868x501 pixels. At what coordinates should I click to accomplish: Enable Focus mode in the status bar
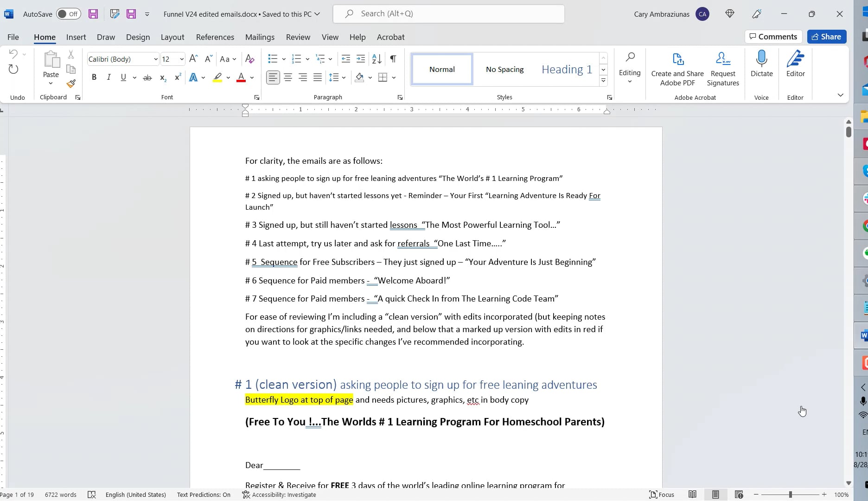click(661, 495)
